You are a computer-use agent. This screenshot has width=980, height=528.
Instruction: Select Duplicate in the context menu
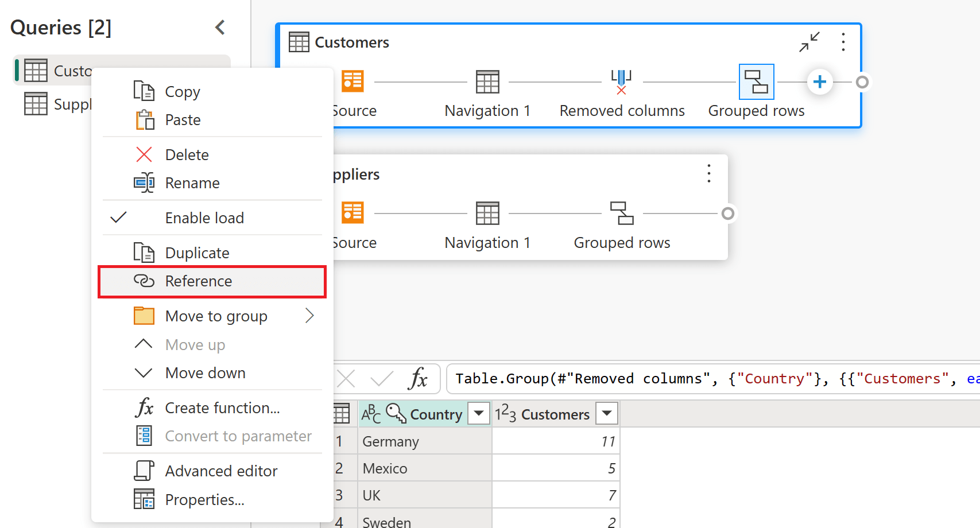pyautogui.click(x=197, y=252)
